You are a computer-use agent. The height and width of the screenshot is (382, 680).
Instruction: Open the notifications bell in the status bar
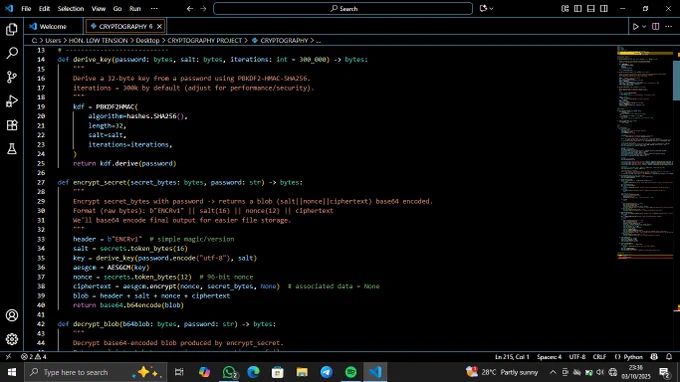point(669,357)
